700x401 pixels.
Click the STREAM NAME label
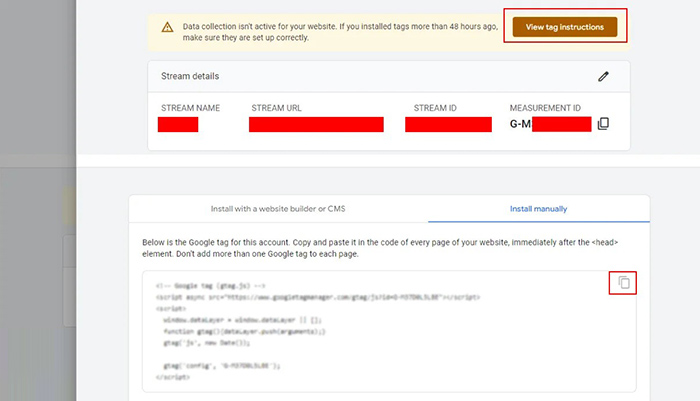point(191,108)
